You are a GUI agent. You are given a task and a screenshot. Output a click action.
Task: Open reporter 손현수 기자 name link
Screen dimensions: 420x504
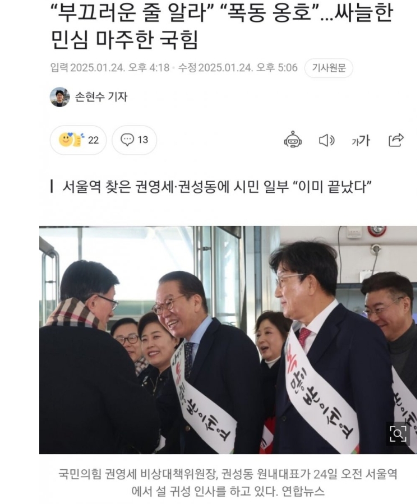[x=101, y=97]
